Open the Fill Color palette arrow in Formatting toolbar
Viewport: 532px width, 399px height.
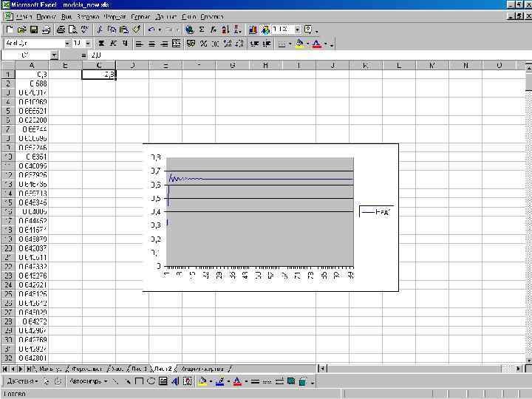pos(307,44)
